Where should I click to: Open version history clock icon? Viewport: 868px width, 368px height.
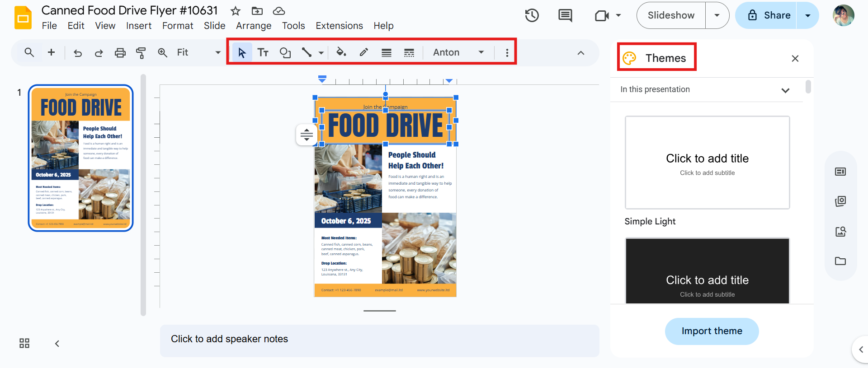click(x=532, y=15)
